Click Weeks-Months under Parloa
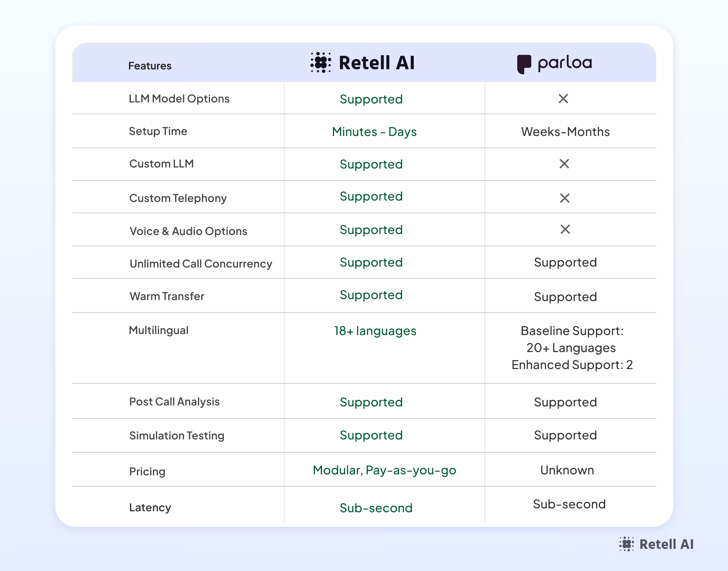728x571 pixels. click(x=565, y=132)
